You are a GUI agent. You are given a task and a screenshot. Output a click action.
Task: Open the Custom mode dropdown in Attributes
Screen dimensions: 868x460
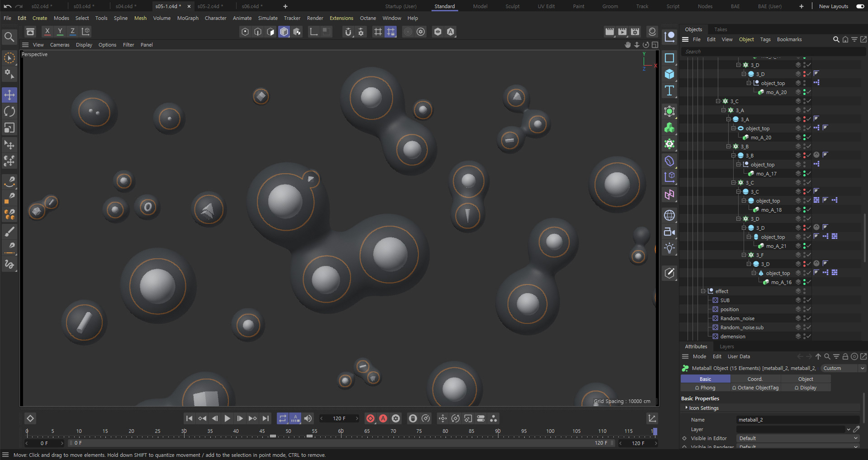click(843, 368)
